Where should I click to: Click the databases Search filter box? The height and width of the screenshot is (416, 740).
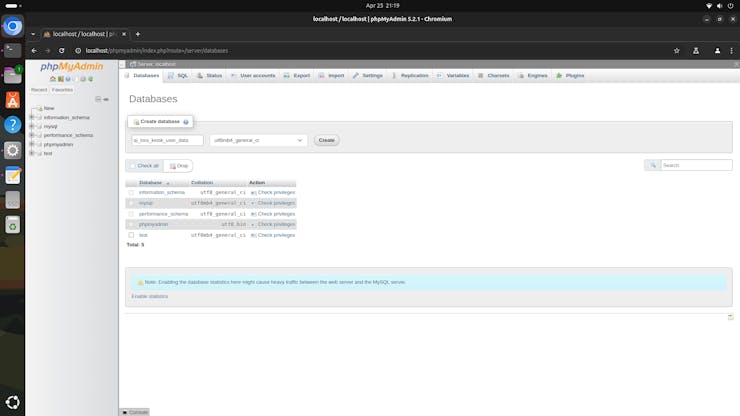click(697, 165)
